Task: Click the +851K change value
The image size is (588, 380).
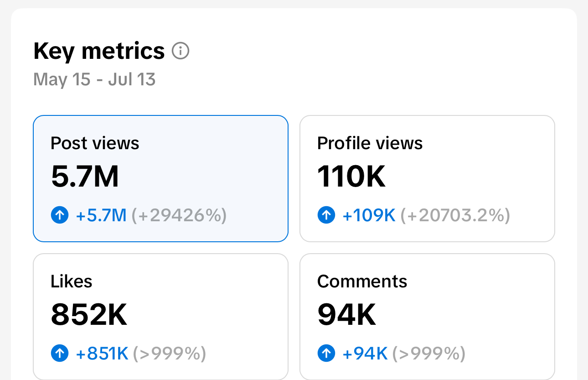Action: [x=102, y=353]
